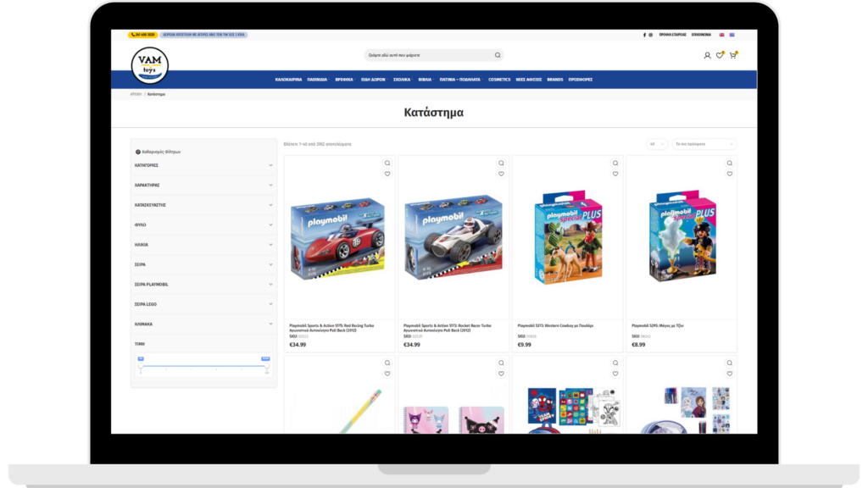The height and width of the screenshot is (488, 868).
Task: Open the 40 per page dropdown
Action: point(657,144)
